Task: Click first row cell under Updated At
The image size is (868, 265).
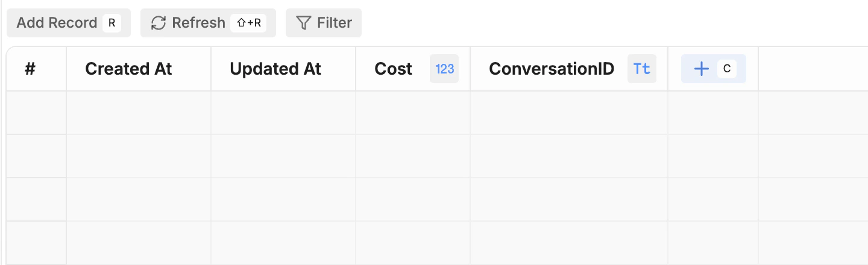Action: click(283, 113)
